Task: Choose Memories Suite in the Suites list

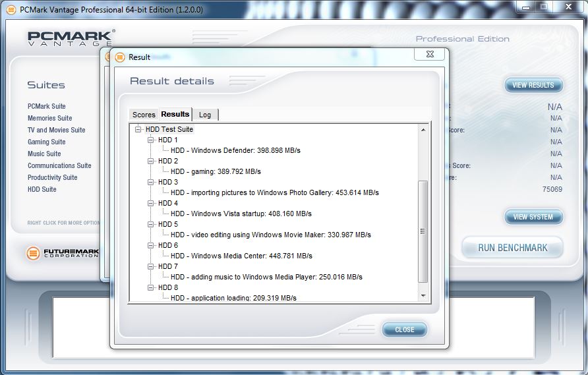Action: (x=50, y=118)
